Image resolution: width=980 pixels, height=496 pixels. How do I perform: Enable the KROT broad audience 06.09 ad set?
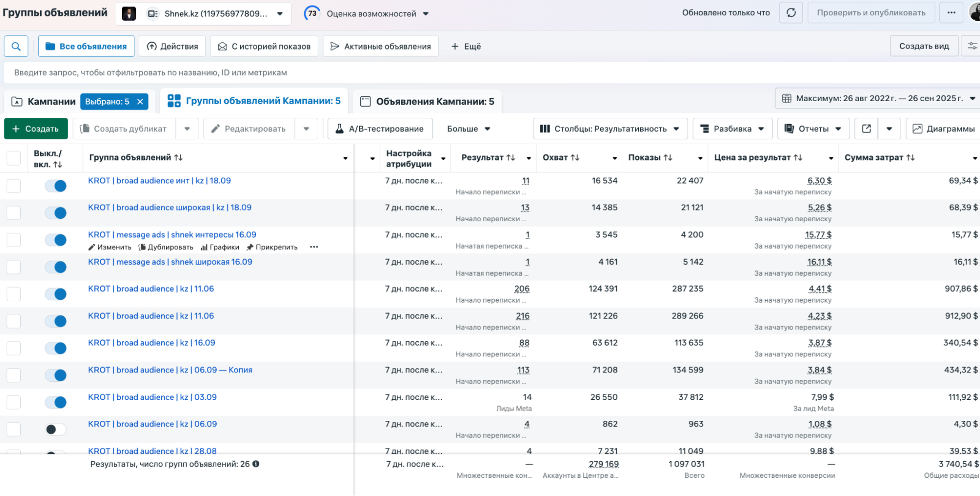tap(55, 430)
